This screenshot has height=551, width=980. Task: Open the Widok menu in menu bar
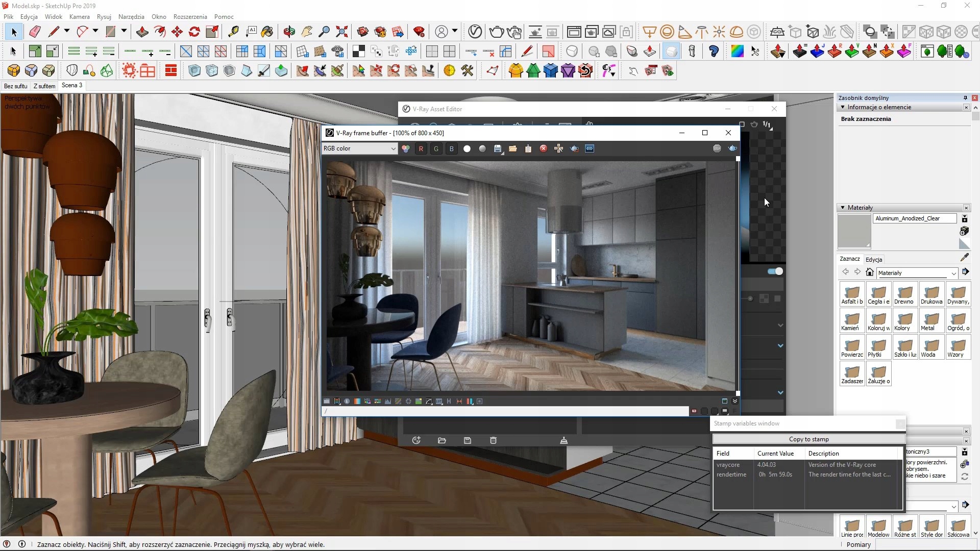click(53, 16)
